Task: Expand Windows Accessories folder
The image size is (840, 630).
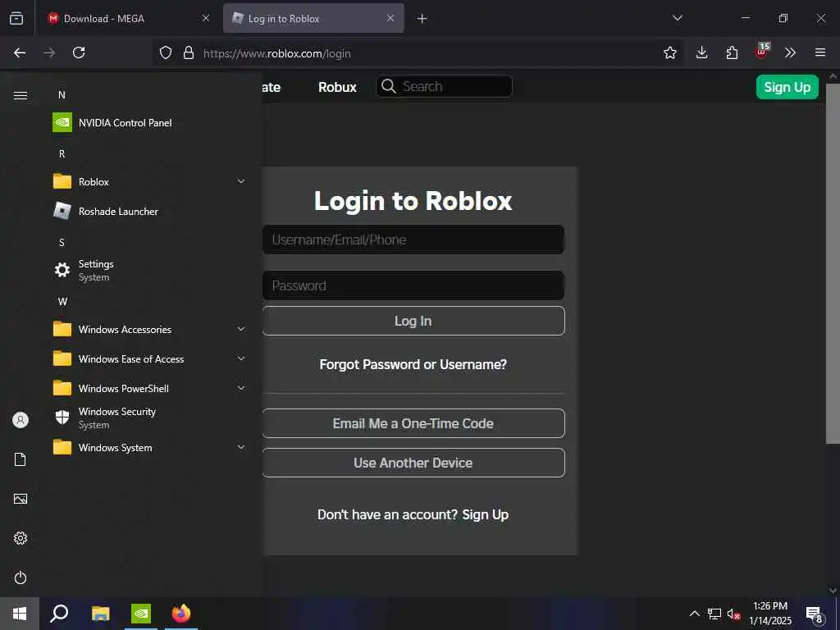Action: 241,329
